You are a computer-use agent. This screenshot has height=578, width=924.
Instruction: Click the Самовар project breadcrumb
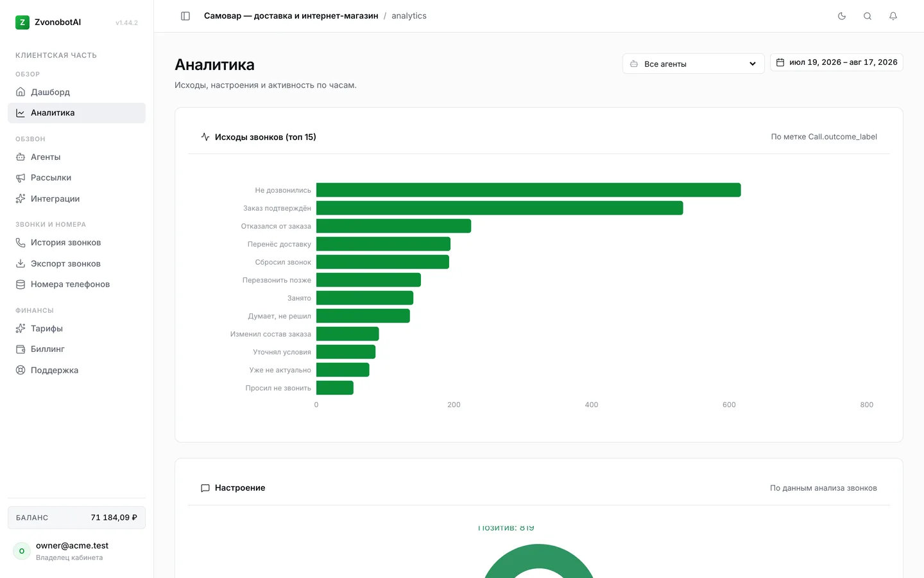click(x=291, y=16)
